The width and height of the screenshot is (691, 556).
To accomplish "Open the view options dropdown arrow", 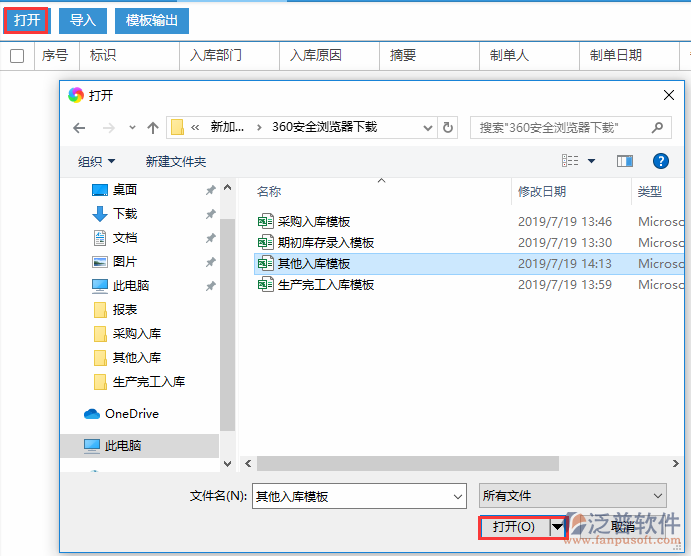I will coord(591,161).
